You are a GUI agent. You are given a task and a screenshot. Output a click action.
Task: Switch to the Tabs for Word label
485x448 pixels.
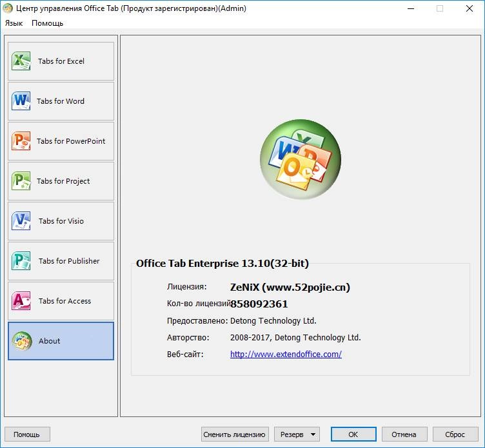coord(61,101)
